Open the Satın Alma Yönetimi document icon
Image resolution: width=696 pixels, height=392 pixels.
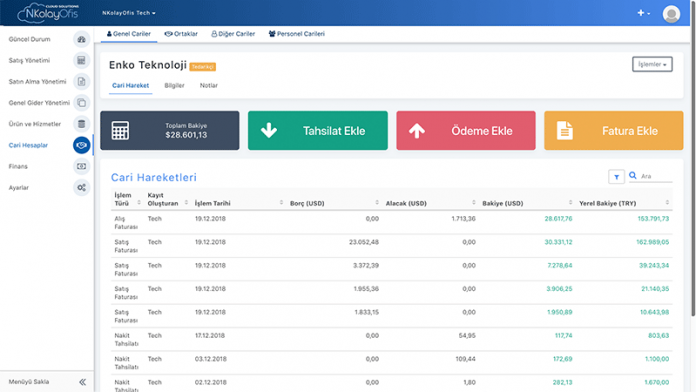pos(81,82)
